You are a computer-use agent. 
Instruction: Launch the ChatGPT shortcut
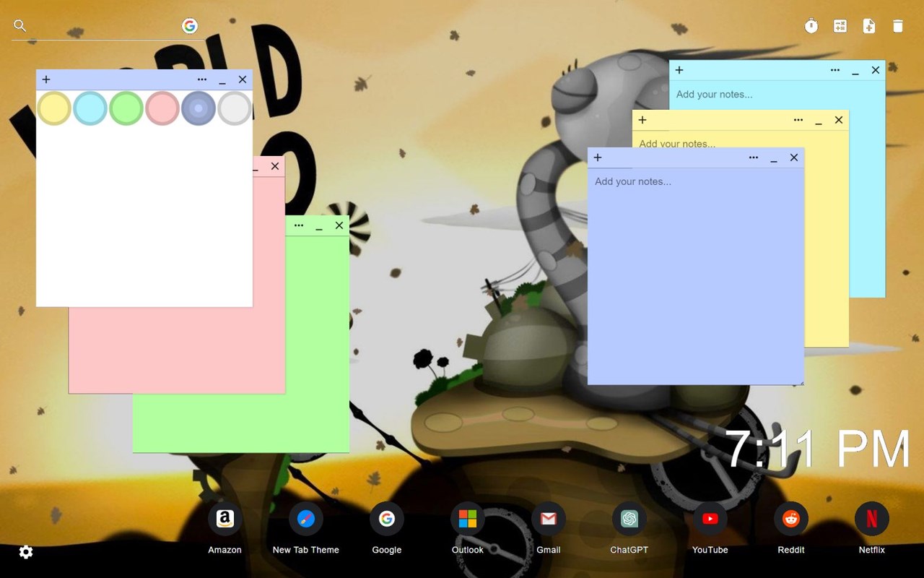(629, 519)
